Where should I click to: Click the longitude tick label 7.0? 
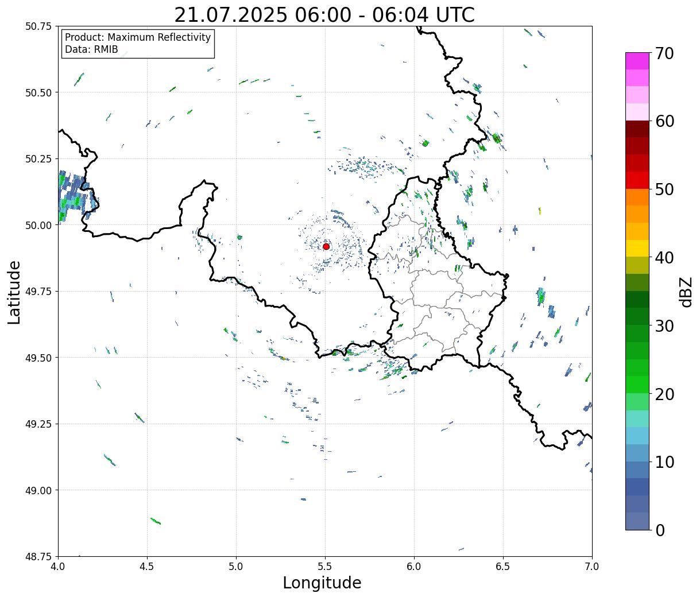pos(592,567)
